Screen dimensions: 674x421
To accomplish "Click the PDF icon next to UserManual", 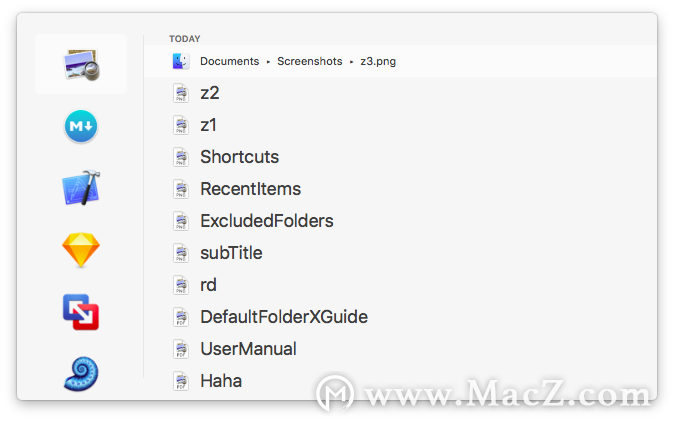I will [x=181, y=349].
